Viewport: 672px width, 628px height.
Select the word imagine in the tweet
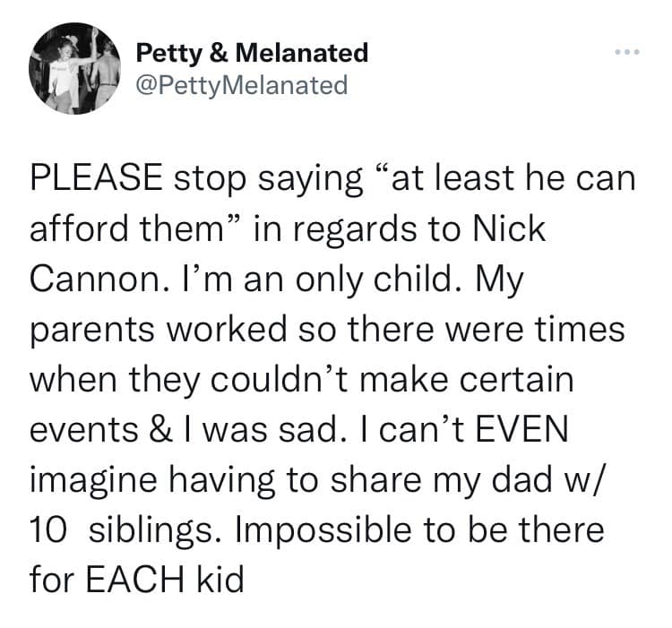tap(93, 480)
